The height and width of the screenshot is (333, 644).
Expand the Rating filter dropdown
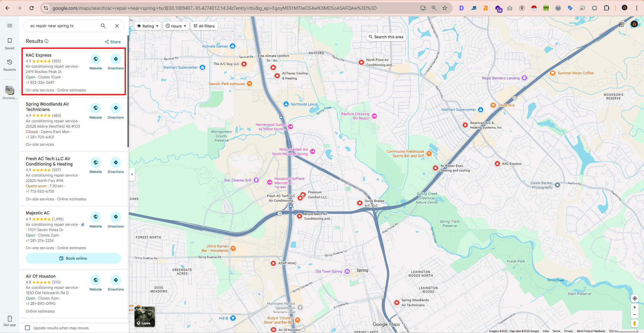point(148,26)
